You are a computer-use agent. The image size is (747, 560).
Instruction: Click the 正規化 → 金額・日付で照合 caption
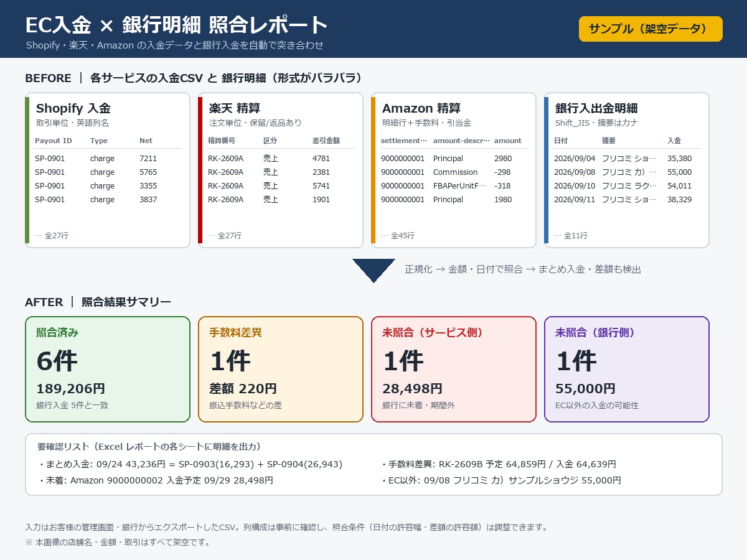point(523,269)
